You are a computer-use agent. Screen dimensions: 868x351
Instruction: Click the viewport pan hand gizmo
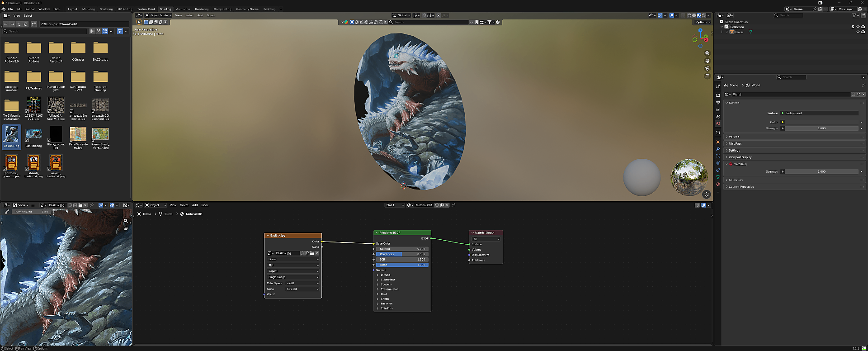[x=708, y=61]
